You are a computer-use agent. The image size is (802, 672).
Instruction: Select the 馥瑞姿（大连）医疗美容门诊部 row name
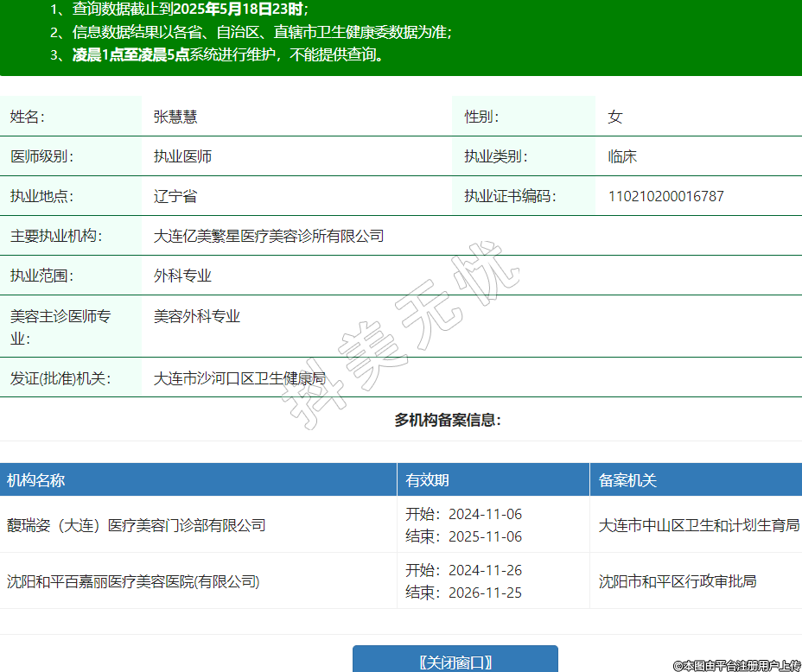(x=136, y=525)
